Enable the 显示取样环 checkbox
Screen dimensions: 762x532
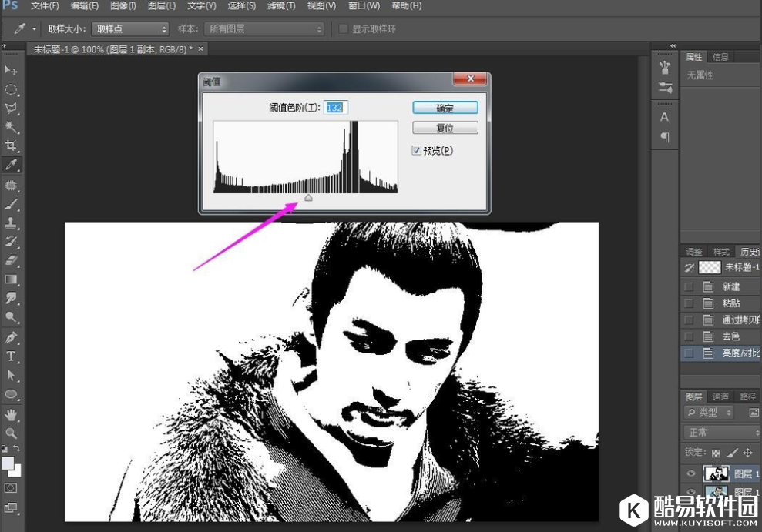tap(344, 29)
